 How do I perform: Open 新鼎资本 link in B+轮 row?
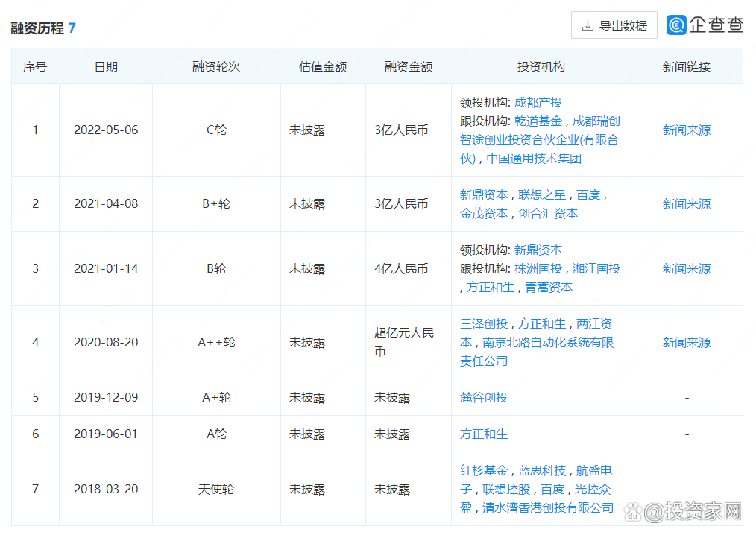484,194
